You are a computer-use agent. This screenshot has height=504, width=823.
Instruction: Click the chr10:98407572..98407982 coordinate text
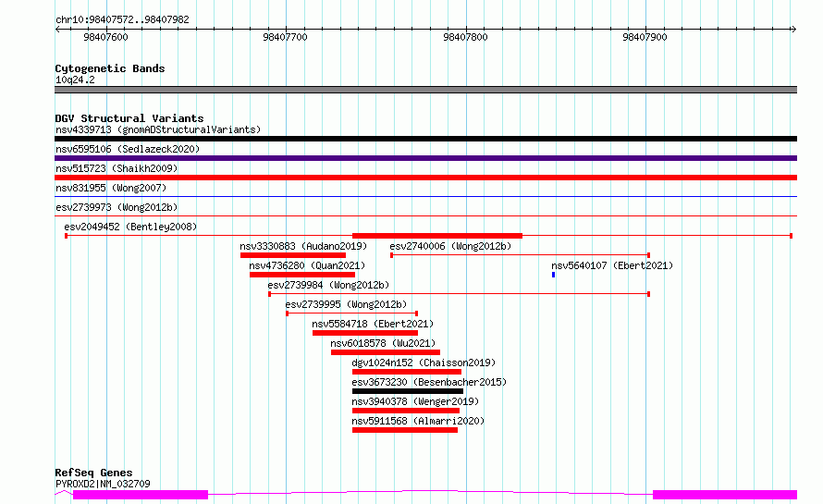(122, 19)
